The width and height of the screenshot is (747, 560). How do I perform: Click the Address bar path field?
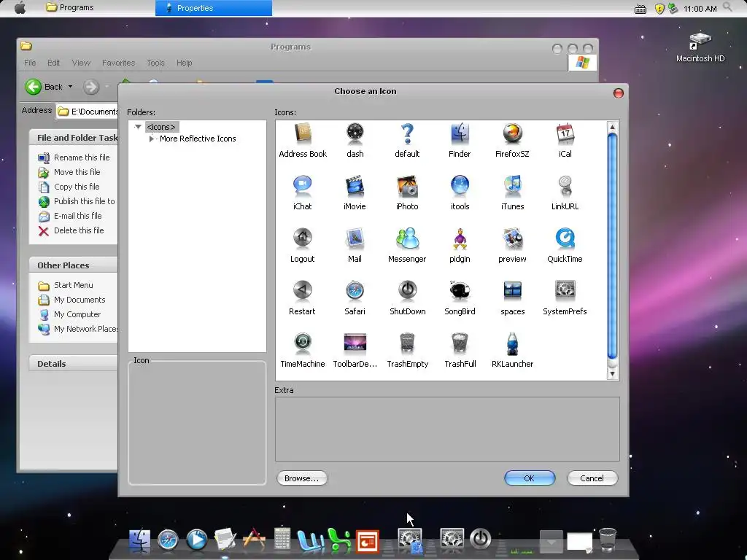coord(87,112)
